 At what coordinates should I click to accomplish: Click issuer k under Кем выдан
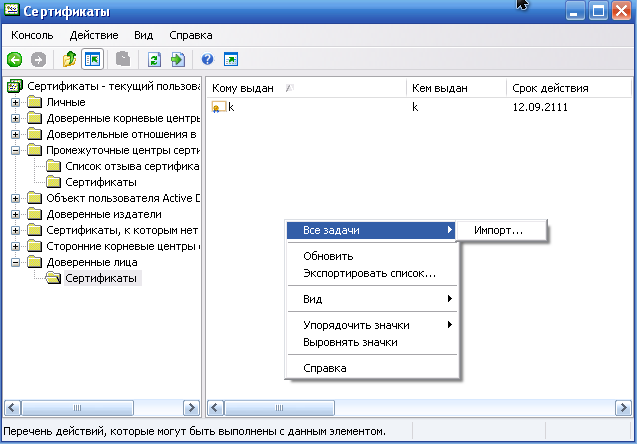415,107
